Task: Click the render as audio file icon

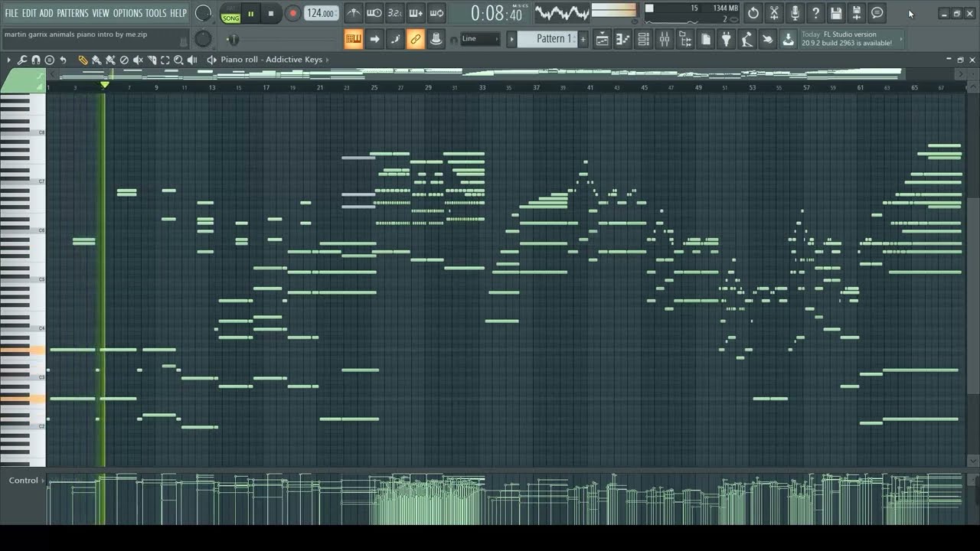Action: click(857, 13)
